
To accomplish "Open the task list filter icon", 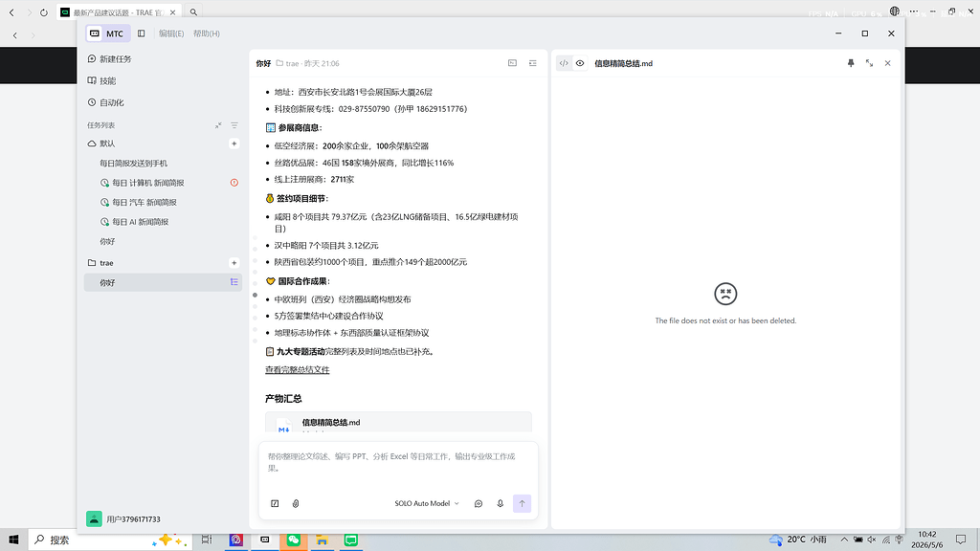I will [x=234, y=125].
